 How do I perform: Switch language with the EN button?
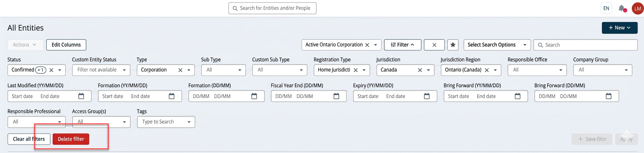click(x=606, y=8)
